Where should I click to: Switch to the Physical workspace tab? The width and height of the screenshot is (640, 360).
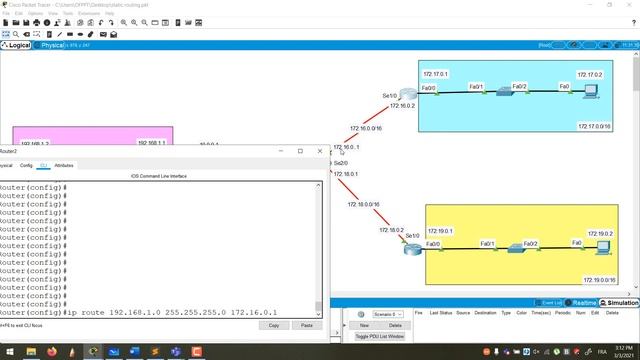(x=49, y=45)
